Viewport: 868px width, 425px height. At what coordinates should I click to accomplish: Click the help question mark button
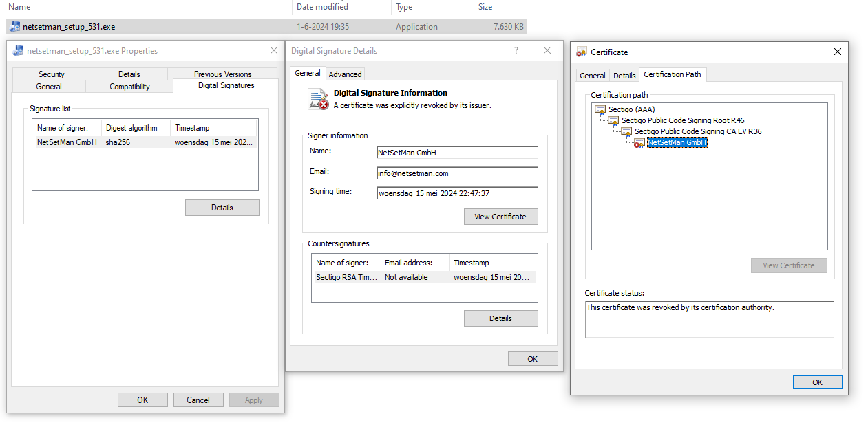pyautogui.click(x=516, y=51)
